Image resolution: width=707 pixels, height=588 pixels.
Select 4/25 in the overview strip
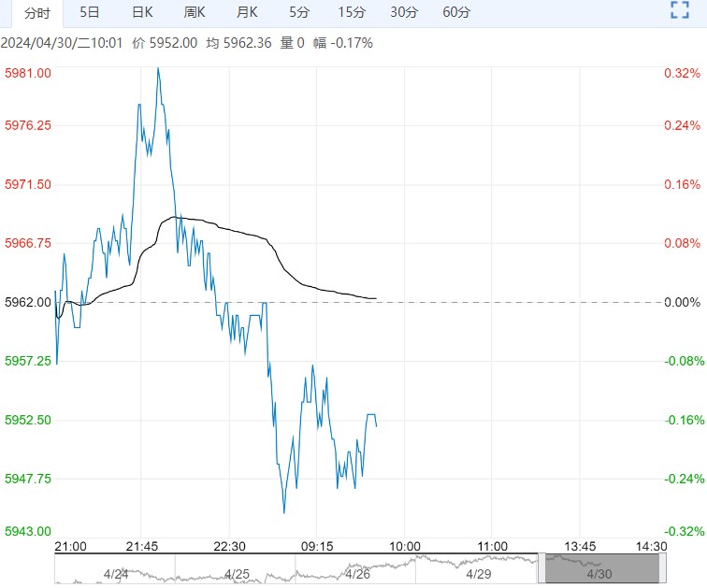pyautogui.click(x=237, y=574)
